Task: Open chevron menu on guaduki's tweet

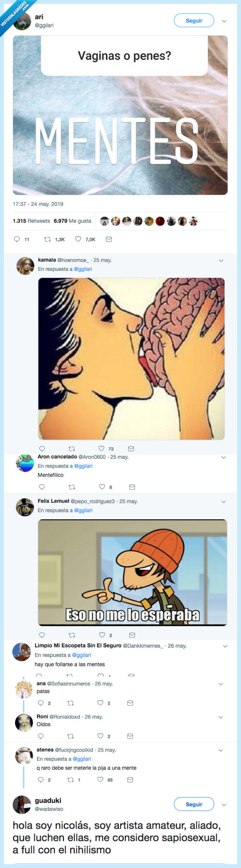Action: (224, 804)
